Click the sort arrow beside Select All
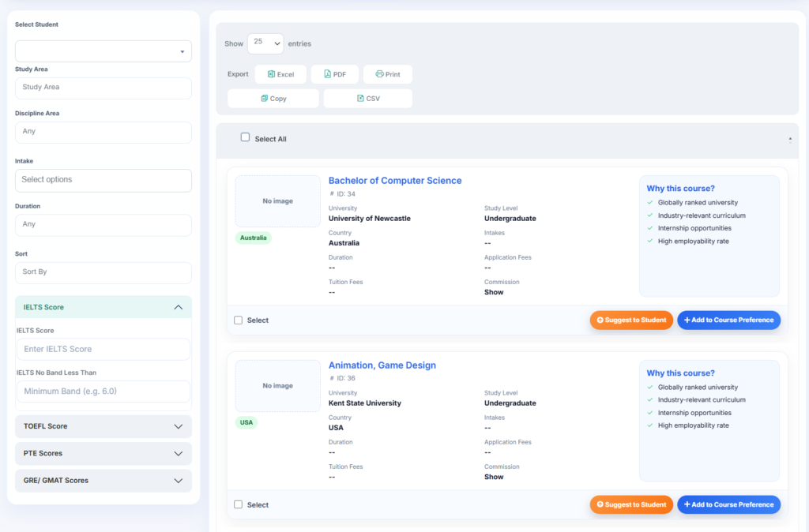This screenshot has height=532, width=809. point(790,139)
